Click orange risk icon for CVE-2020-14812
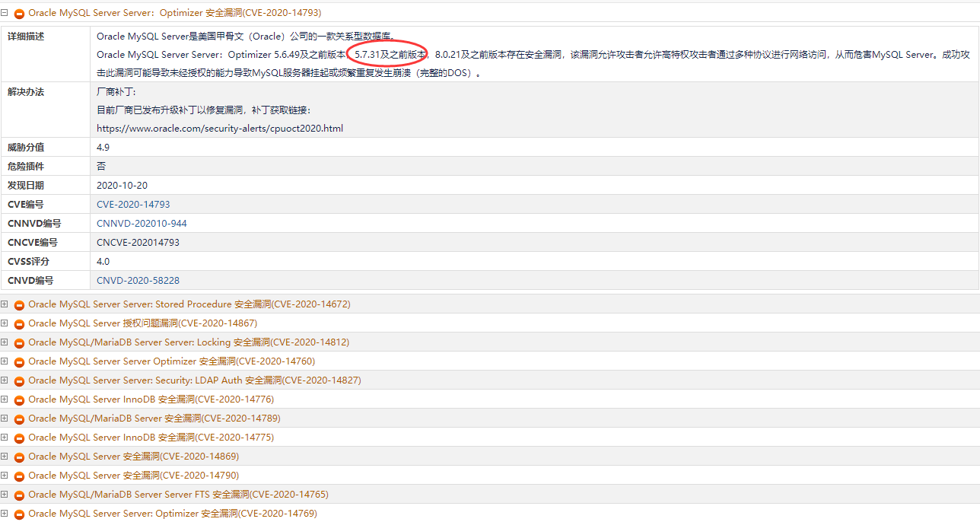980x522 pixels. 20,343
